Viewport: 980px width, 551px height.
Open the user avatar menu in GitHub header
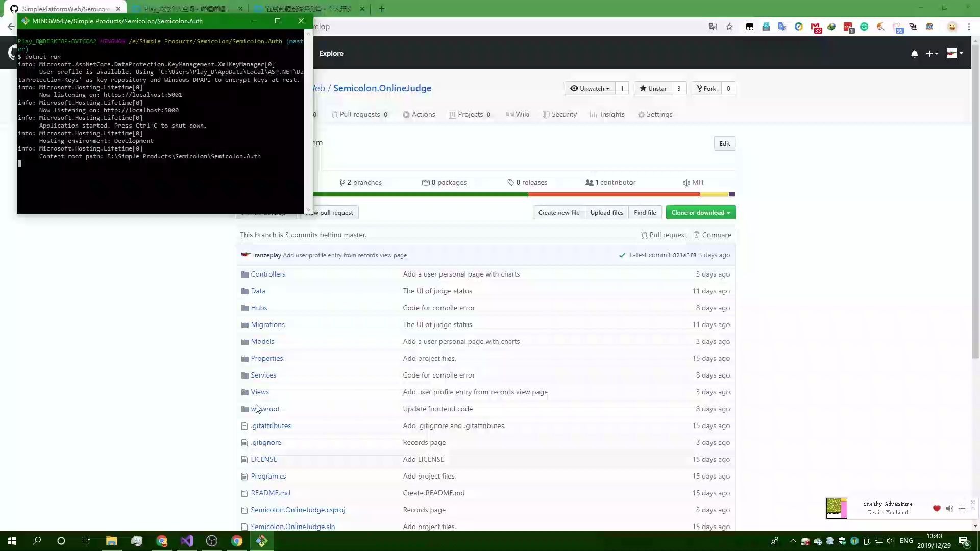tap(954, 53)
